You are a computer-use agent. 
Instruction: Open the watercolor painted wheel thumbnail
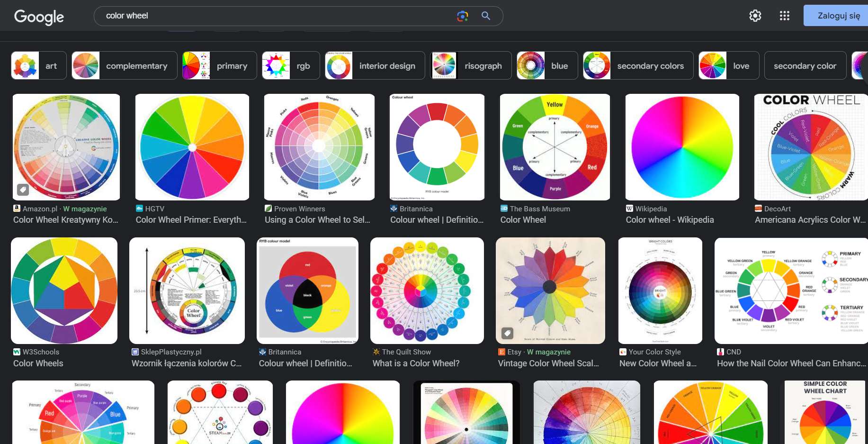[x=587, y=412]
